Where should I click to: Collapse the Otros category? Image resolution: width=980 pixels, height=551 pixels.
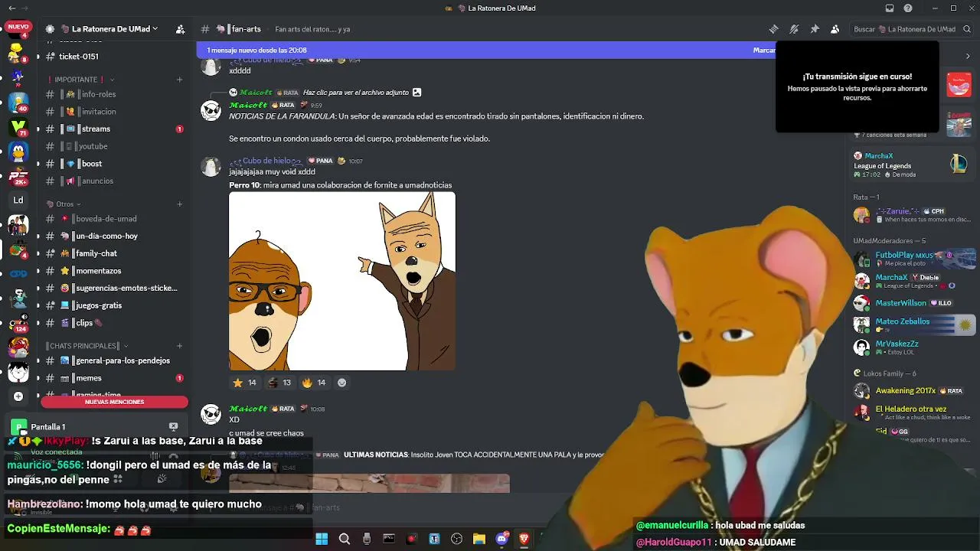tap(64, 204)
